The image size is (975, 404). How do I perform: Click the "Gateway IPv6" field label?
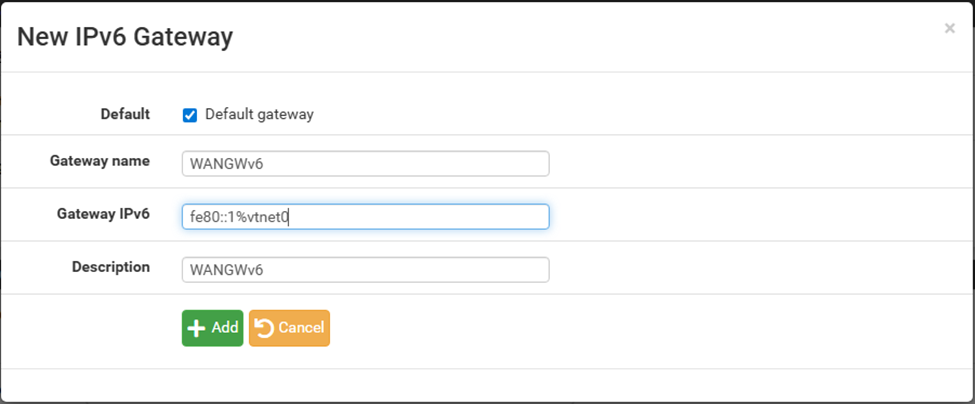104,213
